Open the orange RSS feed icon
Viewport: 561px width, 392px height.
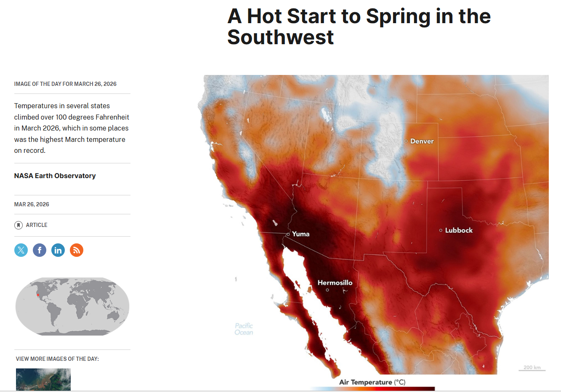point(77,250)
